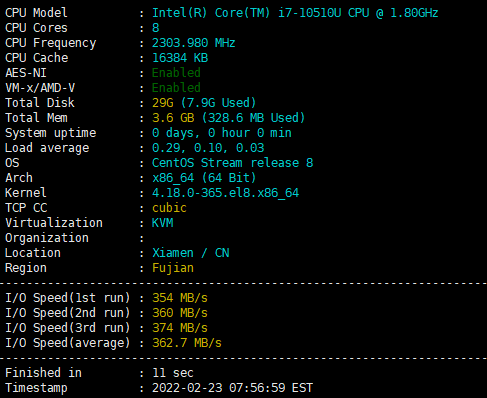Select the 'VM-x/AMD-V' label
Image resolution: width=487 pixels, height=398 pixels.
pyautogui.click(x=40, y=88)
